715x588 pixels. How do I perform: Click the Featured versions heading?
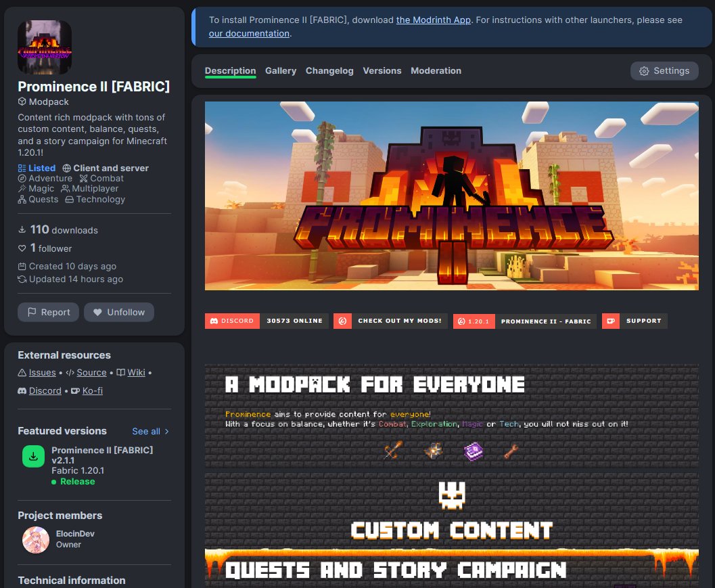(x=62, y=431)
